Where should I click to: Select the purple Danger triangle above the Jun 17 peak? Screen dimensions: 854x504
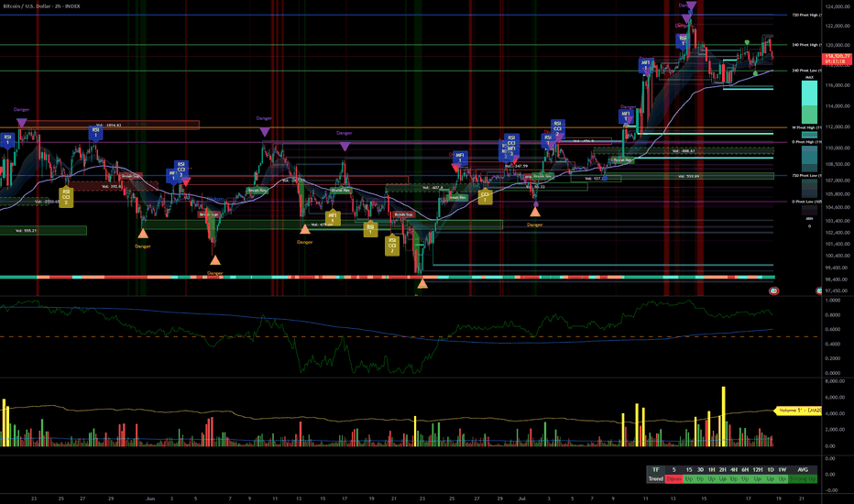point(345,147)
